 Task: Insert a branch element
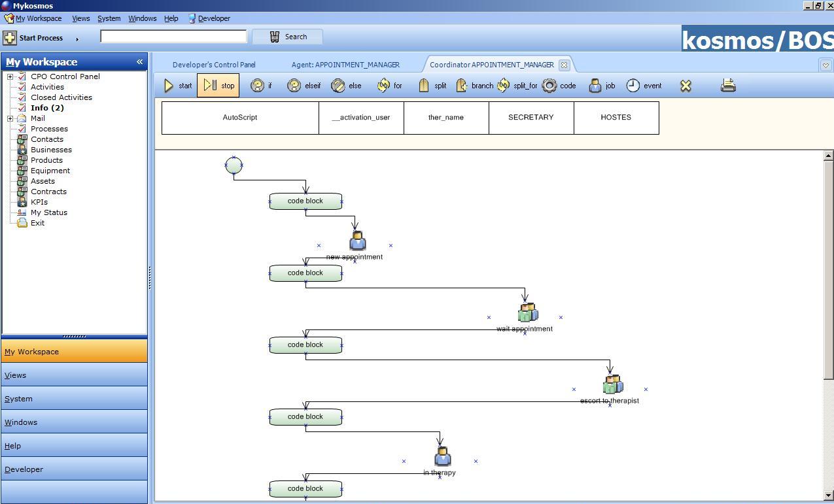pos(474,85)
